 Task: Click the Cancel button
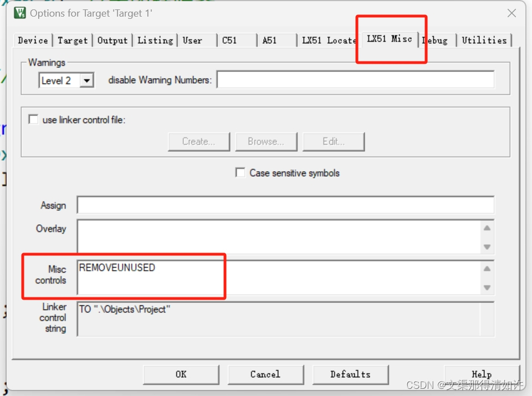pos(265,374)
